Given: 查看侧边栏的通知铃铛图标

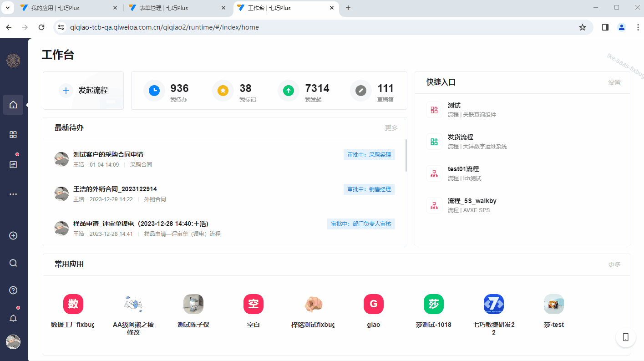Looking at the screenshot, I should [13, 318].
